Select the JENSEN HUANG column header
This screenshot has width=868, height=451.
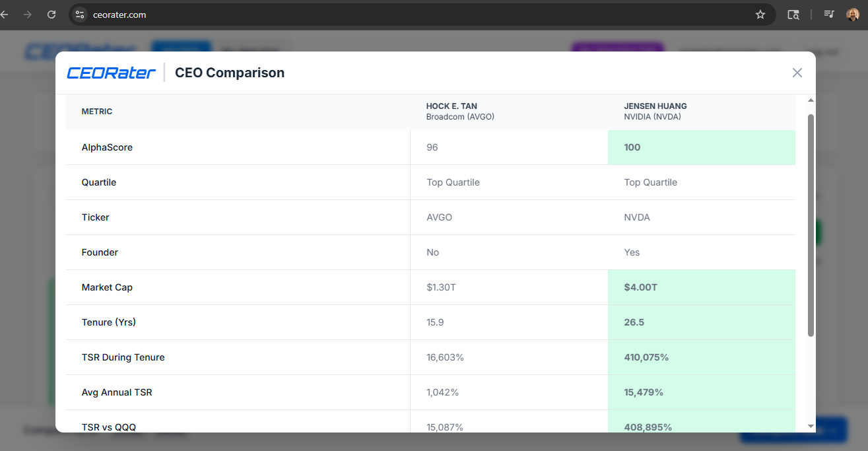[x=655, y=106]
